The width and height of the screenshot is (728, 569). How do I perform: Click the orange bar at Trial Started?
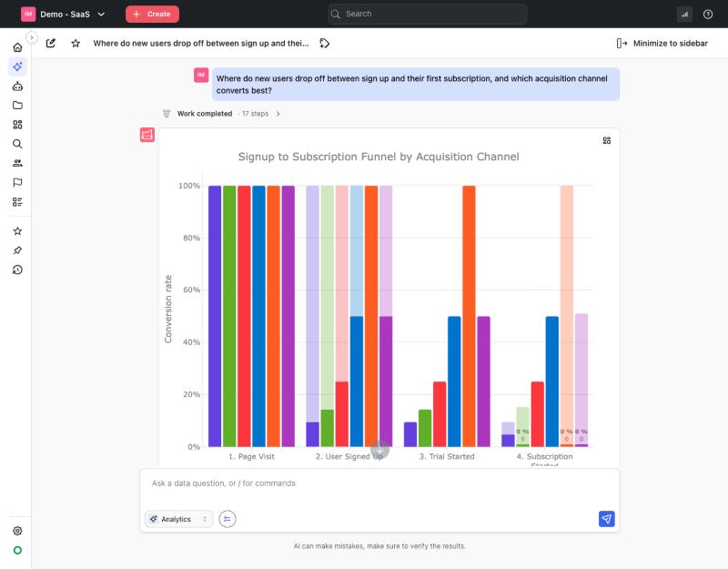[x=469, y=316]
